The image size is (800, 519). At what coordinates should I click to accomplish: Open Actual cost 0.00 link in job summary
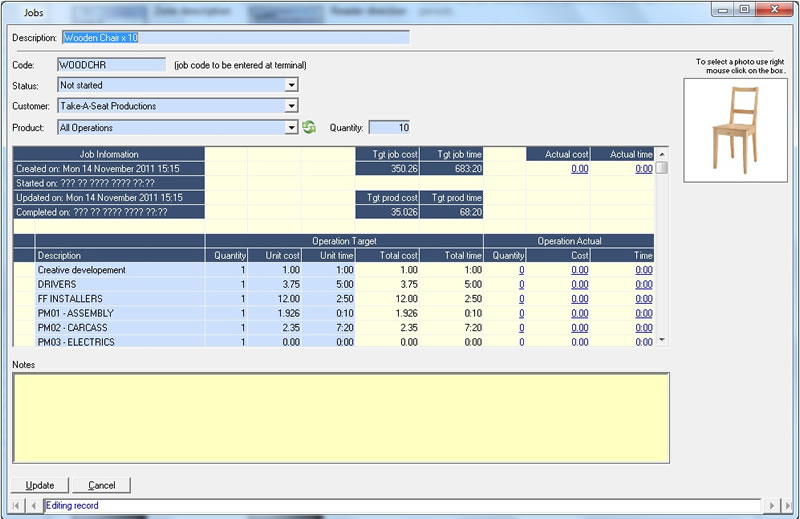tap(579, 169)
